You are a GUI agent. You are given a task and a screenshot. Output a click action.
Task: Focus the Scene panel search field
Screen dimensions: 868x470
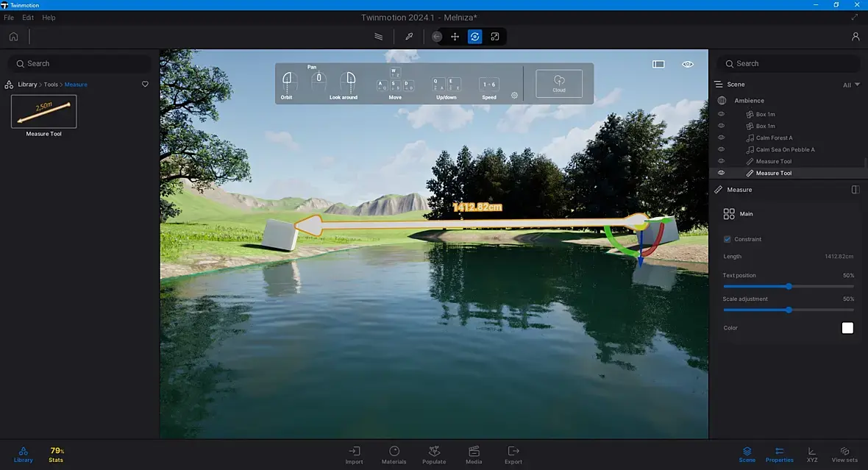pos(789,64)
